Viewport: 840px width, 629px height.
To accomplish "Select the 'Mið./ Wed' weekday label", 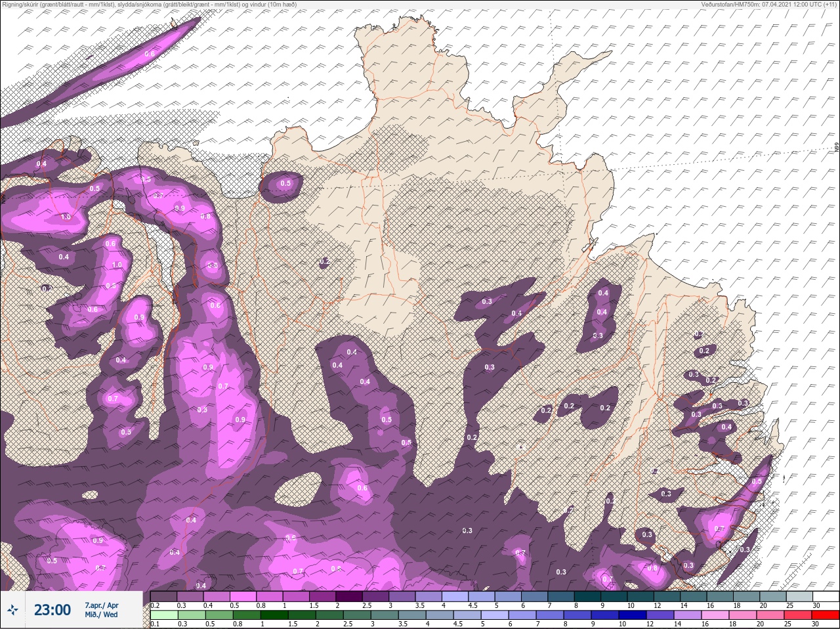I will click(102, 615).
